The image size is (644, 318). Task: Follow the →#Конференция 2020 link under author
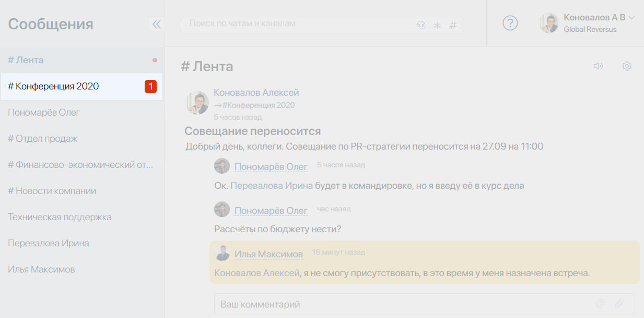click(x=254, y=105)
